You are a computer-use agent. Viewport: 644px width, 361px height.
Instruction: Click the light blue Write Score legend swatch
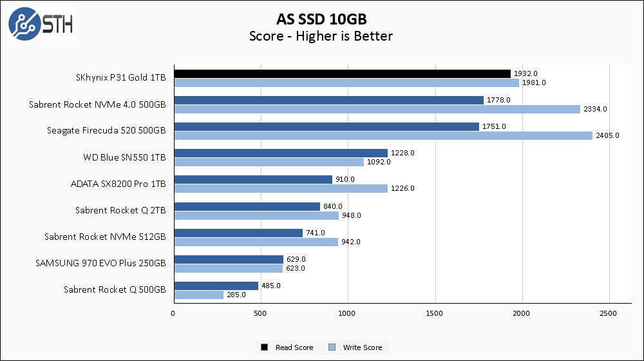[x=332, y=347]
